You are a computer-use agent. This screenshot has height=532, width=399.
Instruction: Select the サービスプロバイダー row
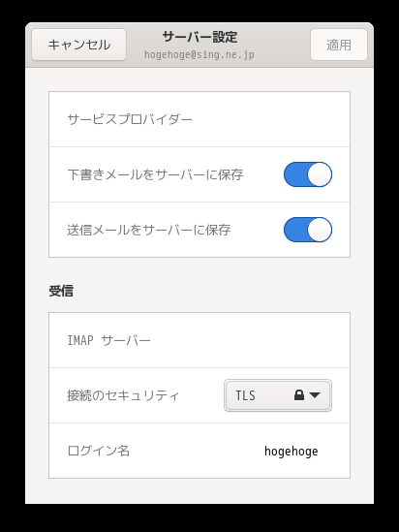(199, 119)
